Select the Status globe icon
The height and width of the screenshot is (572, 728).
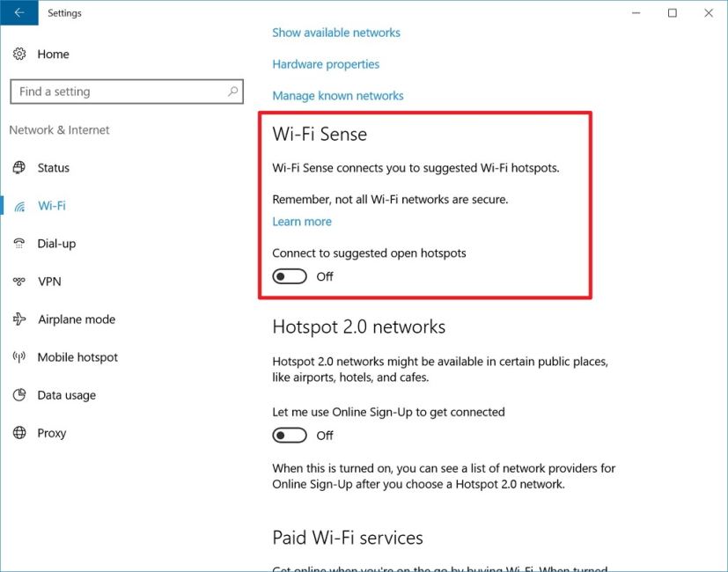coord(19,168)
